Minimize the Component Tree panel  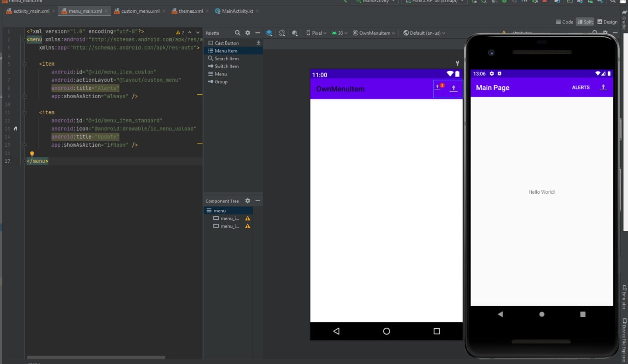[x=258, y=201]
